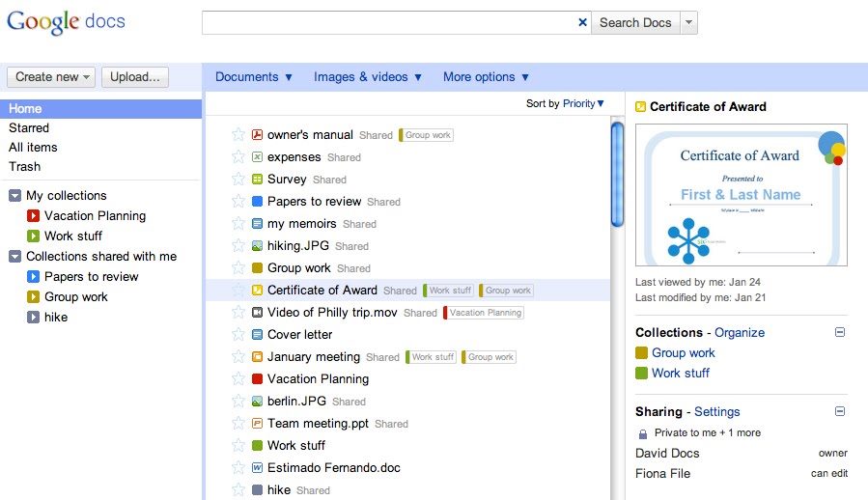The image size is (868, 500).
Task: Click the spreadsheet icon next to expenses
Action: 257,156
